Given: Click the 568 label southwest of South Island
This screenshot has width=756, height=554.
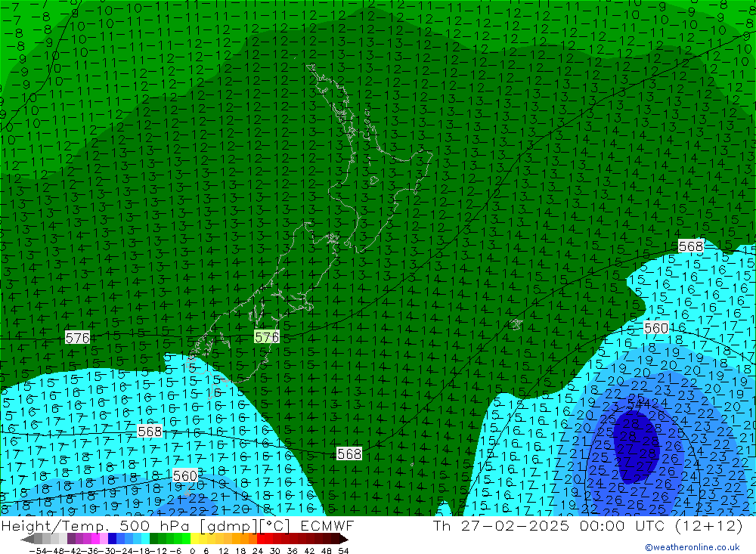Looking at the screenshot, I should pyautogui.click(x=150, y=431).
